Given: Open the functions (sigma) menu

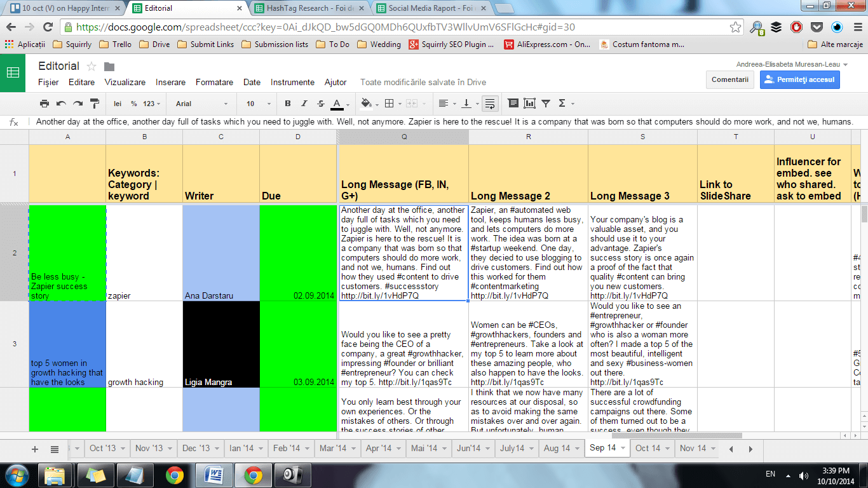Looking at the screenshot, I should coord(566,104).
